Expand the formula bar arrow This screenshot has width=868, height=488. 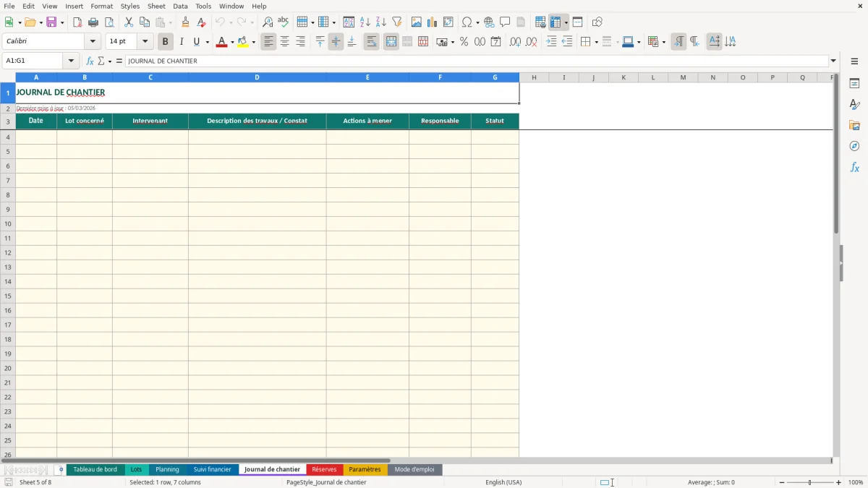point(833,61)
